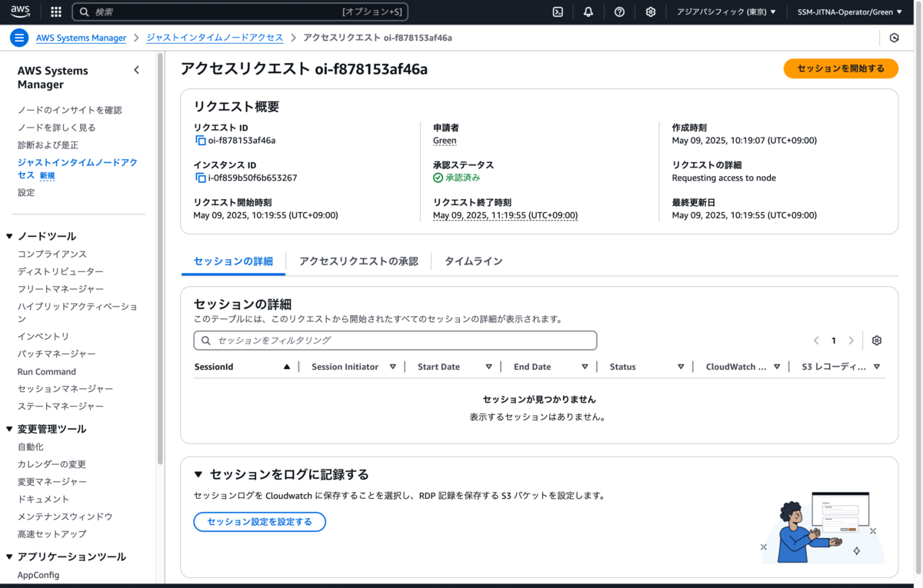Open ノードを詳しく見る in the sidebar
The width and height of the screenshot is (923, 588).
pyautogui.click(x=57, y=128)
